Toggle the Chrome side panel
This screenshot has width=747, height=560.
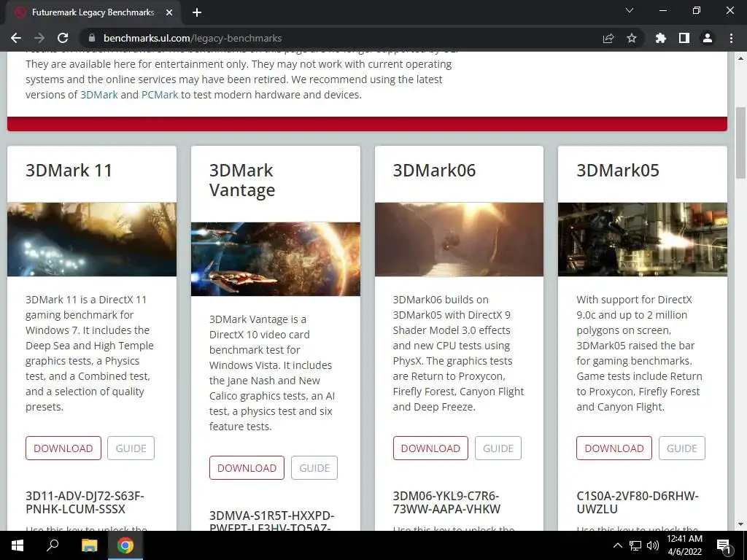tap(684, 38)
